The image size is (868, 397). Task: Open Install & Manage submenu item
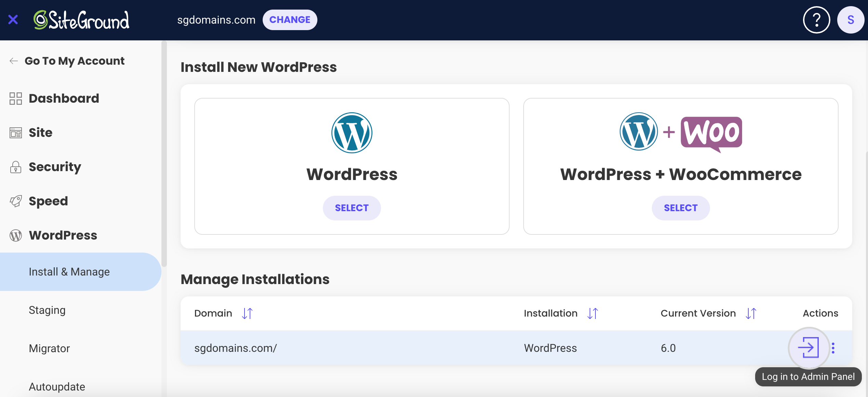[81, 272]
